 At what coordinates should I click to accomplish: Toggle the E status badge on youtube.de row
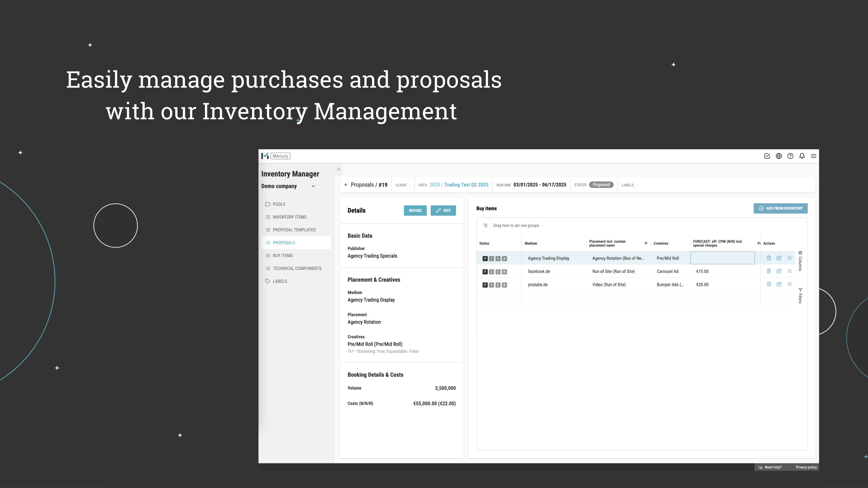pyautogui.click(x=498, y=285)
